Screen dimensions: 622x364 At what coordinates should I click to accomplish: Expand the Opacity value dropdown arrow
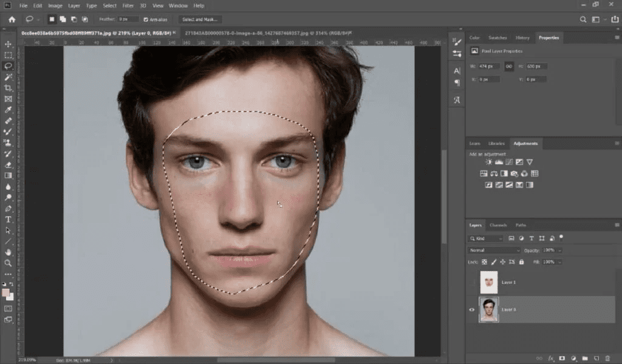tap(559, 250)
